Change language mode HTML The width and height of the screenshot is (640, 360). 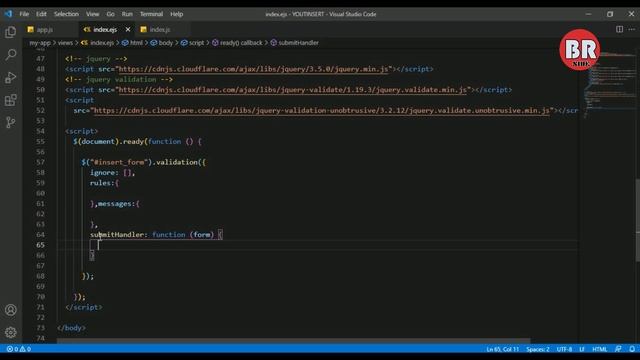coord(600,349)
